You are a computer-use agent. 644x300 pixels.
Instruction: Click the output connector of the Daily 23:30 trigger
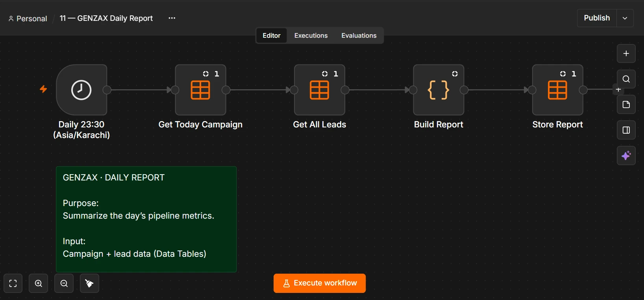(107, 90)
